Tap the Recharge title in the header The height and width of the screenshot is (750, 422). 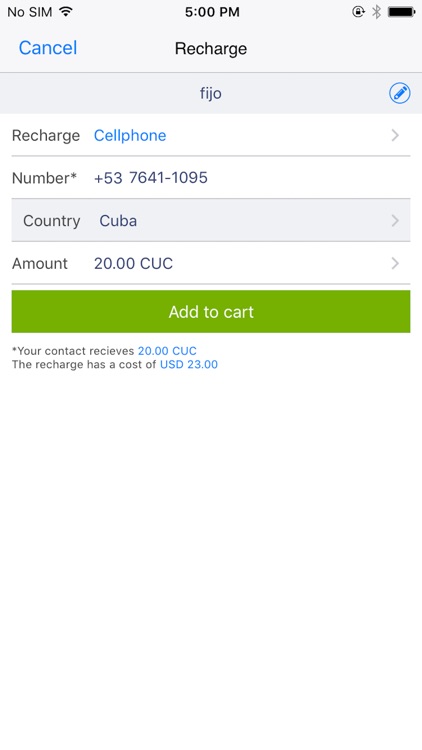point(211,48)
